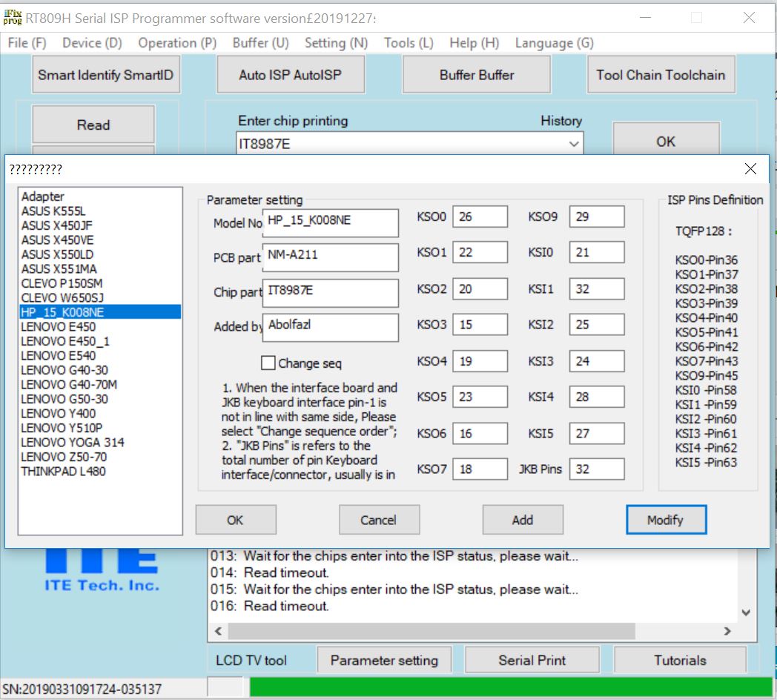Select LENOVO G50-30 in adapter list
The image size is (777, 700).
click(x=100, y=399)
